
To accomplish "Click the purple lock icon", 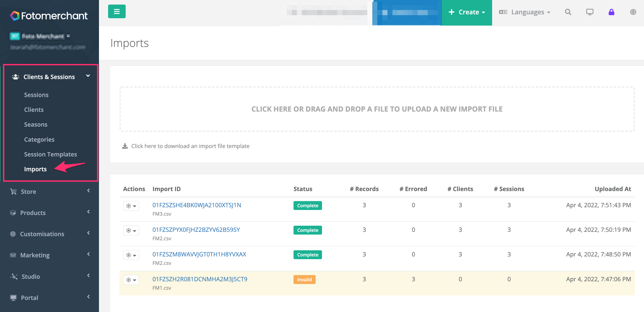I will coord(611,12).
